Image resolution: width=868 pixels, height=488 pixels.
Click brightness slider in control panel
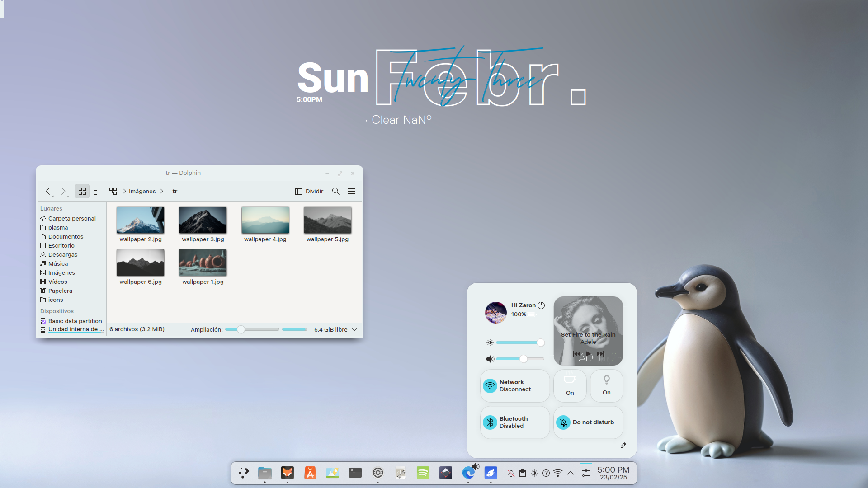point(520,343)
